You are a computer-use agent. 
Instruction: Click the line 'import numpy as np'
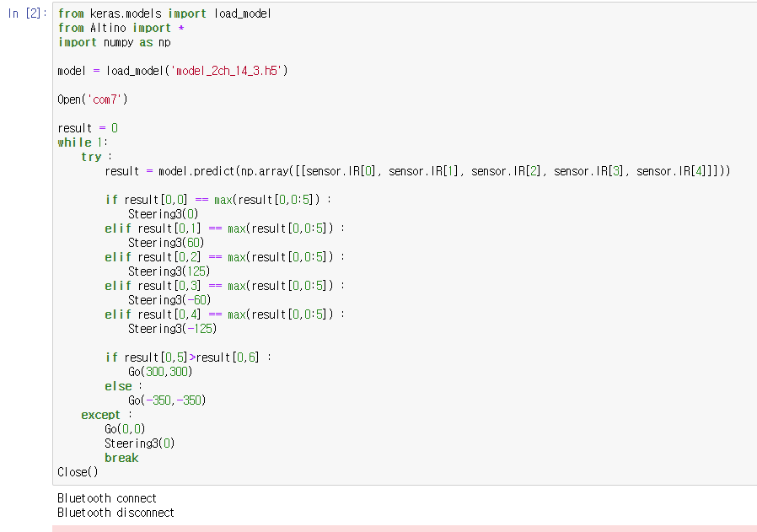[114, 42]
